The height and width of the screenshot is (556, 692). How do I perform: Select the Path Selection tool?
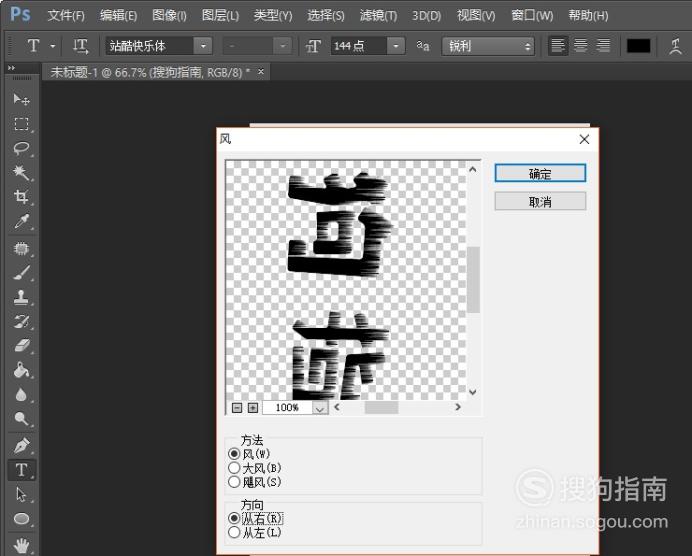21,494
